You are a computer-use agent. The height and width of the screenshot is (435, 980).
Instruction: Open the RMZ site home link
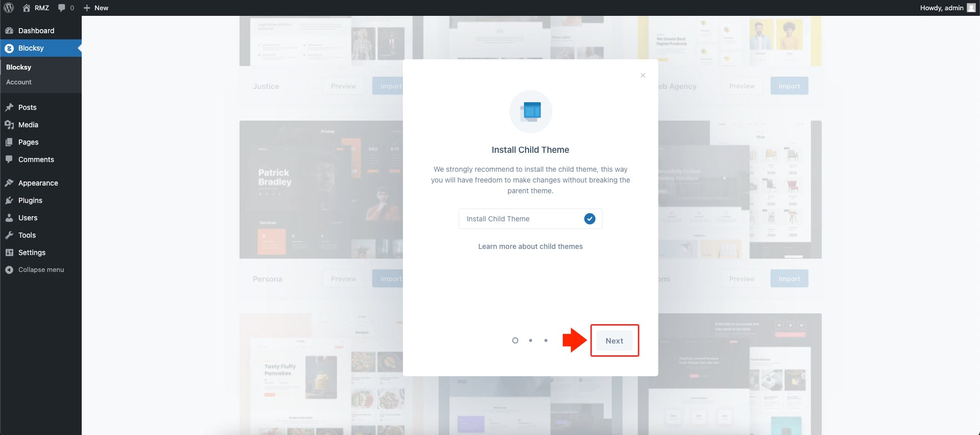pyautogui.click(x=36, y=8)
